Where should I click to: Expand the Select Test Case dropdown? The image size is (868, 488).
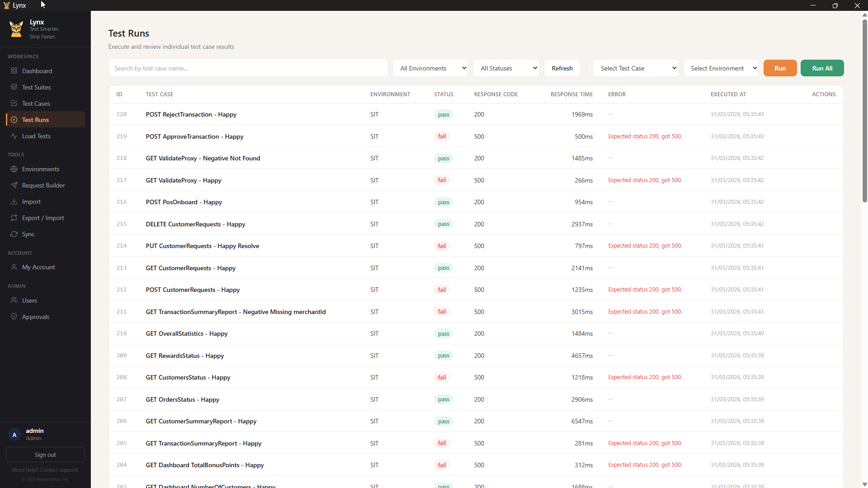[635, 68]
